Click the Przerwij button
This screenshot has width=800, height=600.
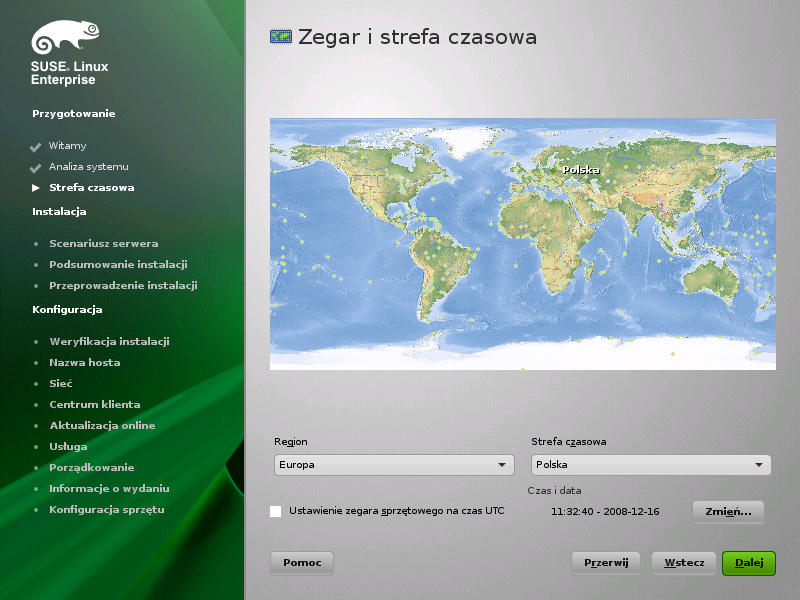pyautogui.click(x=606, y=563)
